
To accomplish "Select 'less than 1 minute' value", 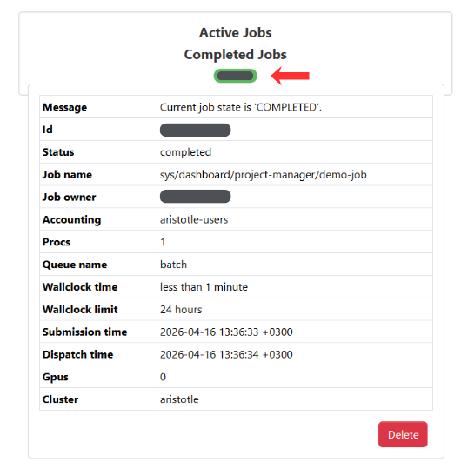I will pyautogui.click(x=204, y=287).
